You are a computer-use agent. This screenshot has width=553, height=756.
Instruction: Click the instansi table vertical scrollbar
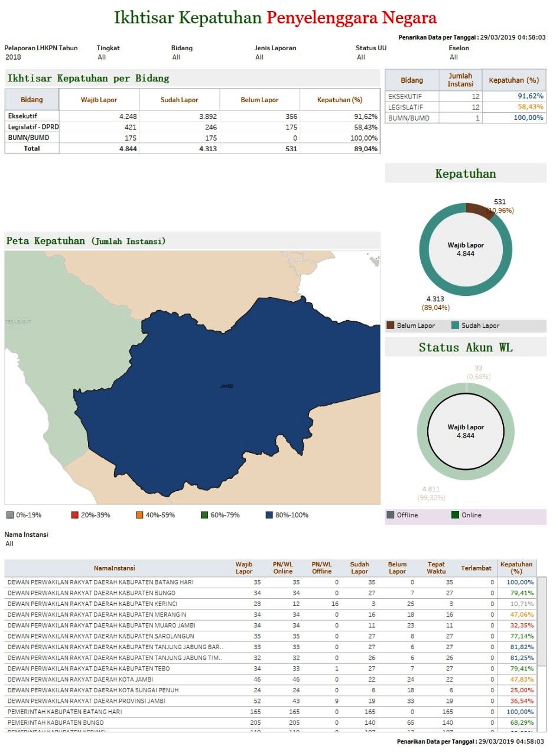pos(541,620)
